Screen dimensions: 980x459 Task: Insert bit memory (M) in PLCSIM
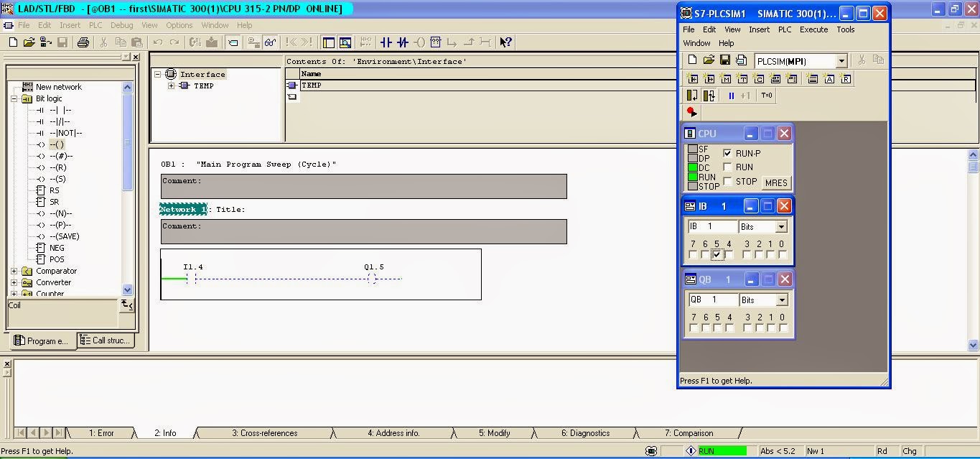725,78
